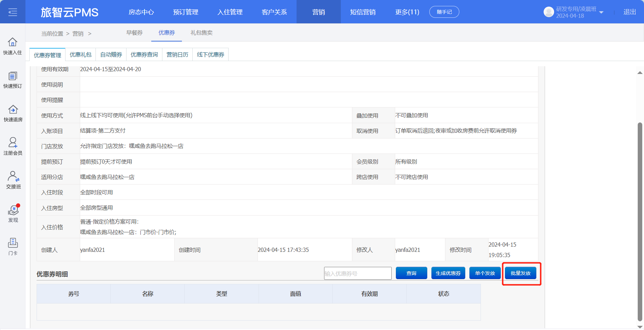Image resolution: width=644 pixels, height=330 pixels.
Task: Click the validity date 2024-04-15至2024-04-20
Action: point(110,69)
